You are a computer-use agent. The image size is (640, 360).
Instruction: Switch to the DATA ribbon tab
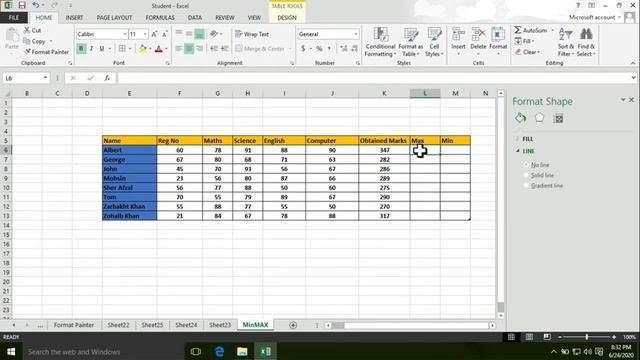pos(195,18)
